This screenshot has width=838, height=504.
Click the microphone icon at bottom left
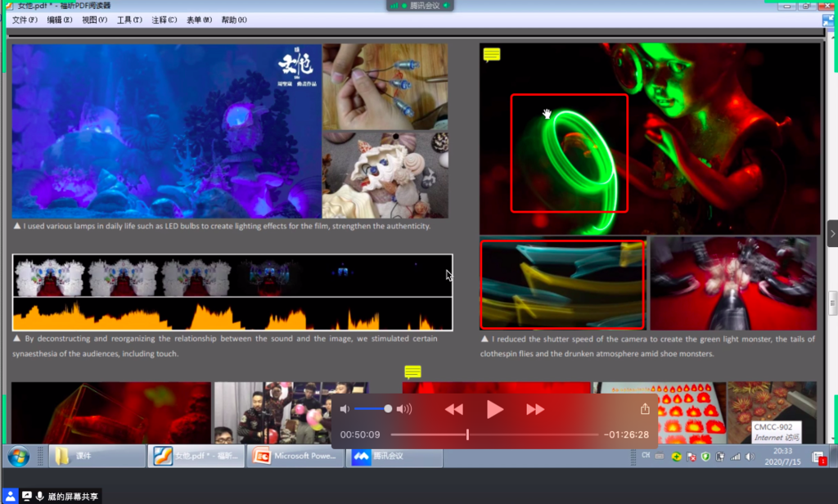(x=39, y=496)
